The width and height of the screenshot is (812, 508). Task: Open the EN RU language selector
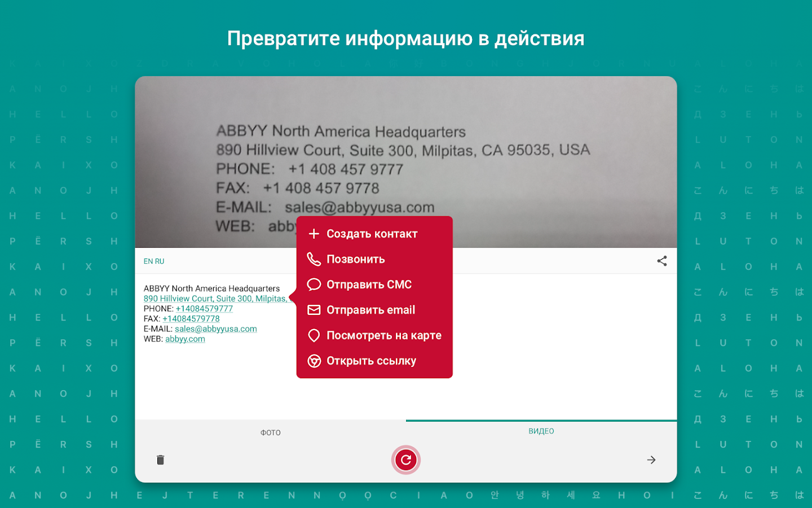[154, 261]
